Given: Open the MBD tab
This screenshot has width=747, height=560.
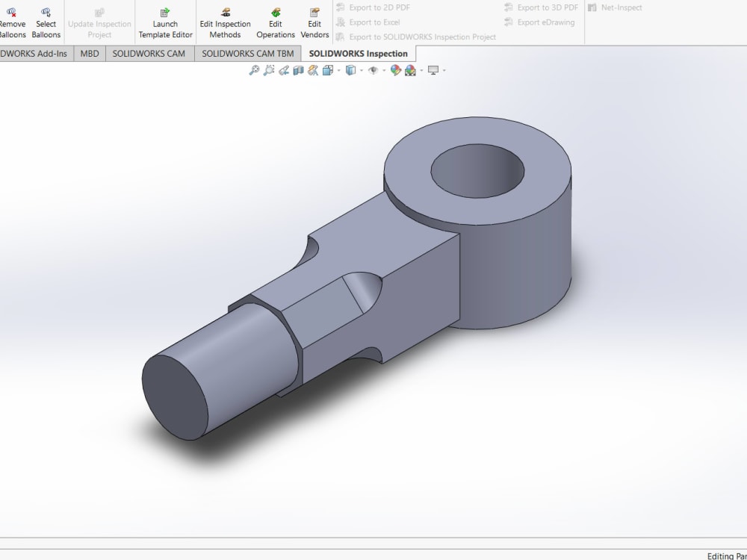Looking at the screenshot, I should tap(89, 53).
